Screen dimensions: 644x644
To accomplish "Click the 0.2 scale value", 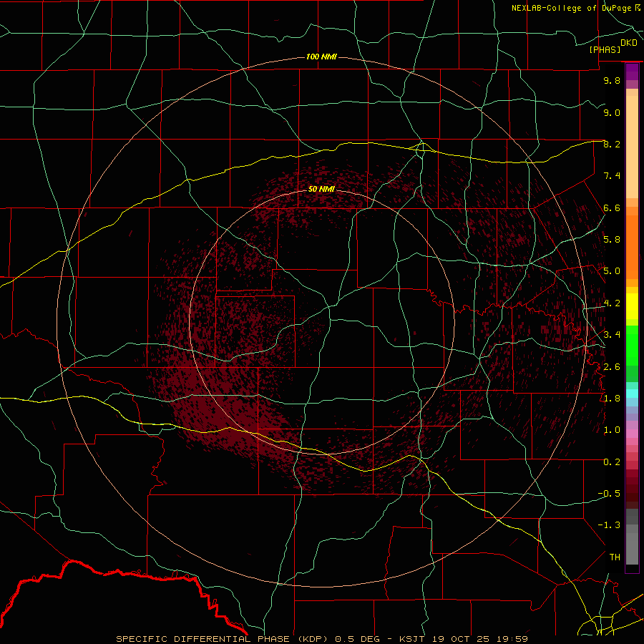I will pos(612,462).
